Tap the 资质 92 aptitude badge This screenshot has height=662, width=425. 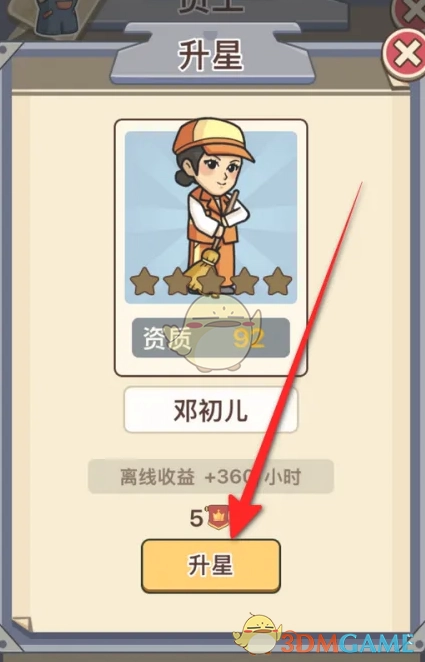click(211, 338)
